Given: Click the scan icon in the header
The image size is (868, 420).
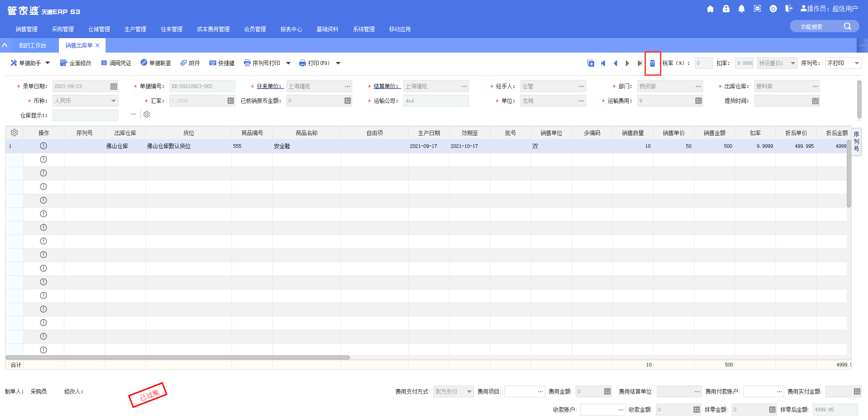Looking at the screenshot, I should [x=757, y=9].
